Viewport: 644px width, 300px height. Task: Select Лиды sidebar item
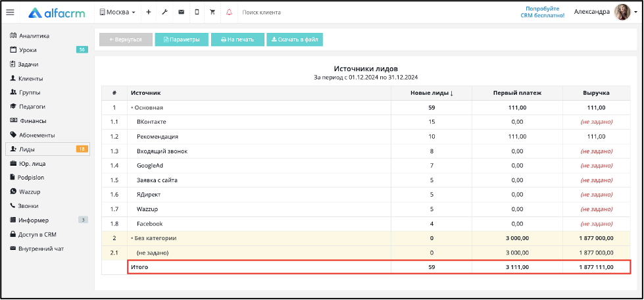pos(47,149)
